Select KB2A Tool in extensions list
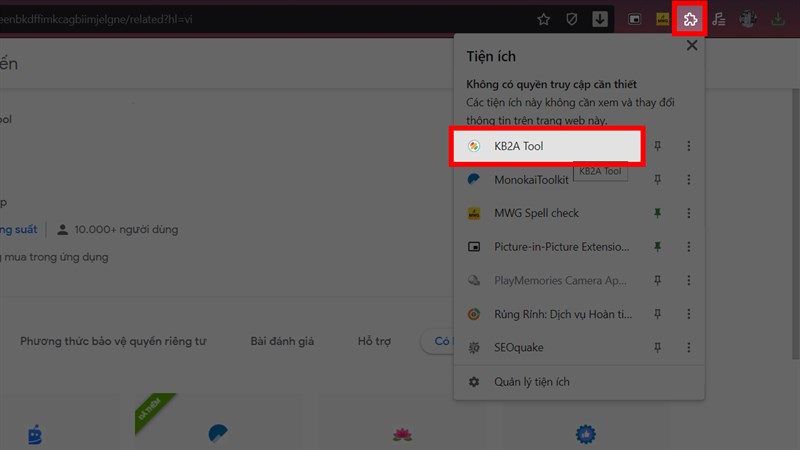The width and height of the screenshot is (800, 450). point(547,146)
